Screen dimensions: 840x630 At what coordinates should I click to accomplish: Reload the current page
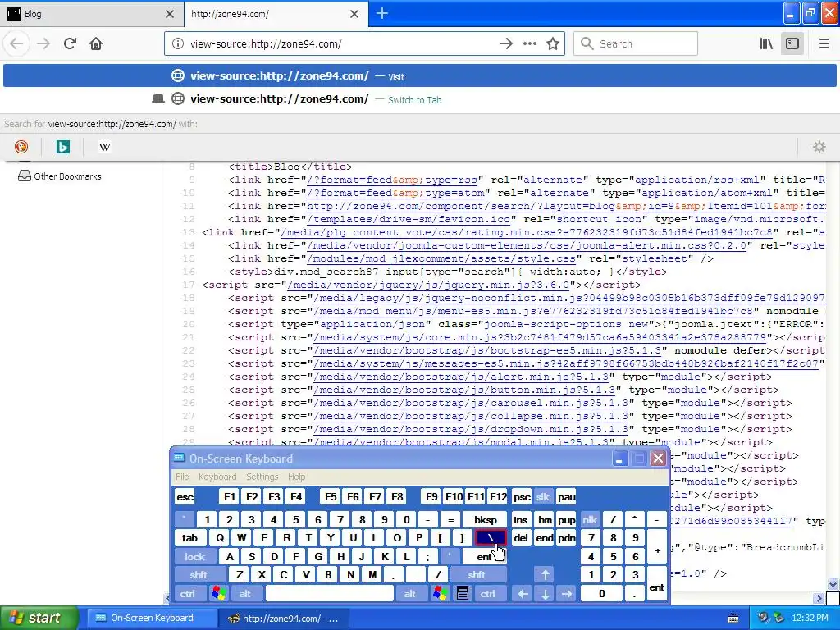[x=70, y=43]
